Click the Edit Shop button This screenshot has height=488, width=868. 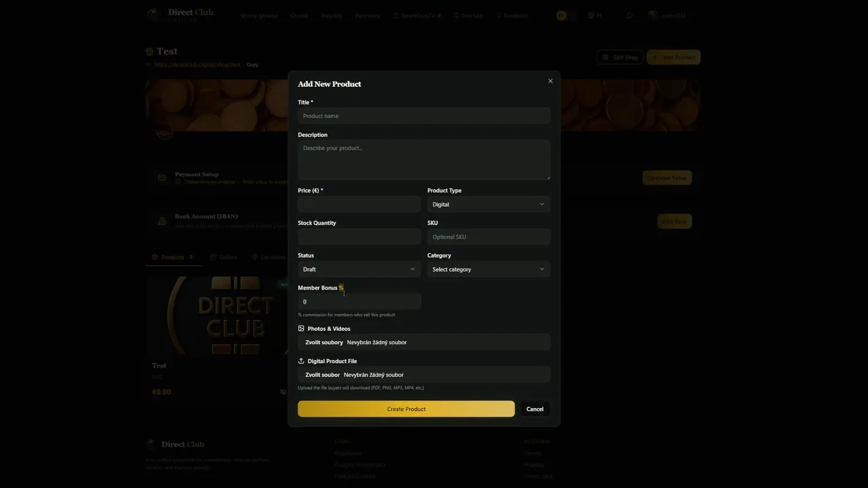pyautogui.click(x=620, y=58)
